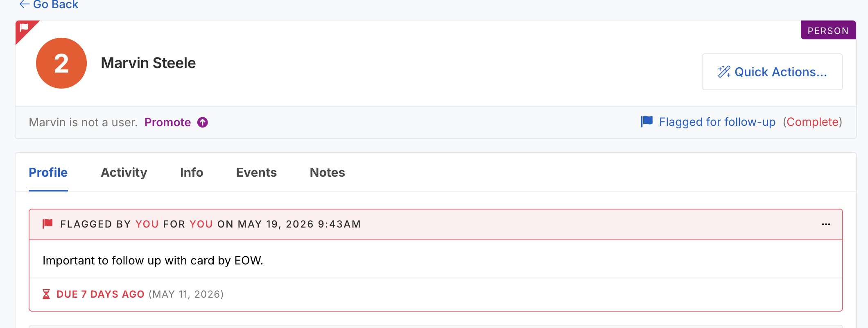Click the PERSON type badge
868x328 pixels.
pos(828,30)
